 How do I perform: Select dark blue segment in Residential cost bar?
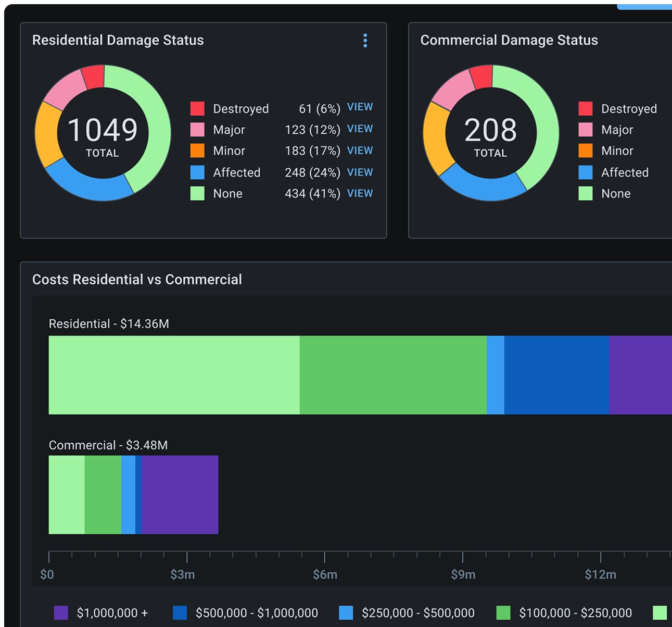[556, 375]
